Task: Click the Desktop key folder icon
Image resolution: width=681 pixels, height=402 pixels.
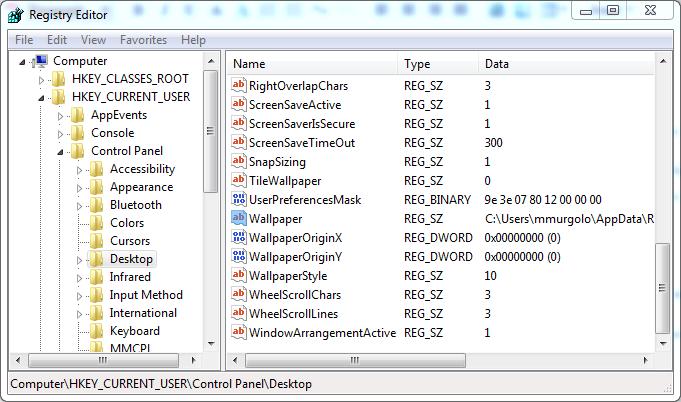Action: pyautogui.click(x=96, y=259)
